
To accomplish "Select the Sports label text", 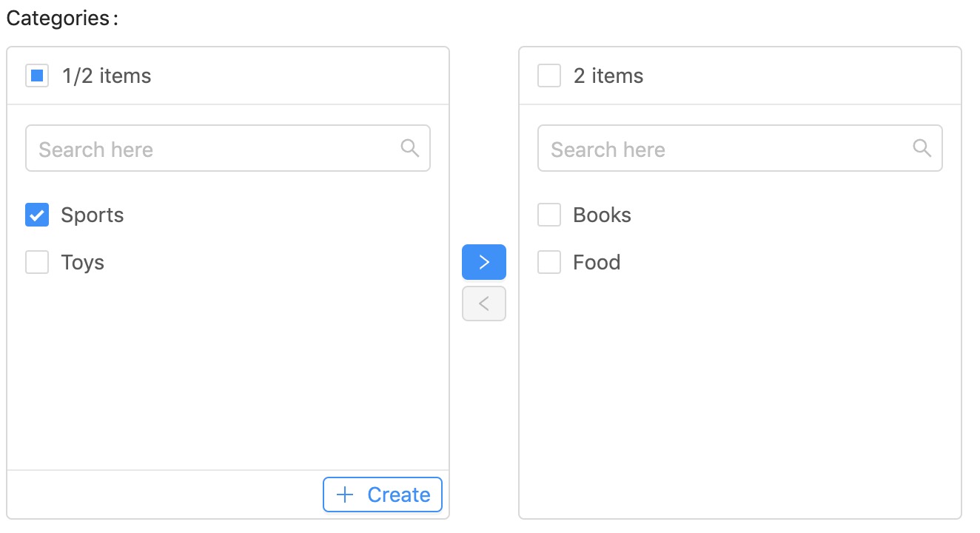I will [93, 215].
